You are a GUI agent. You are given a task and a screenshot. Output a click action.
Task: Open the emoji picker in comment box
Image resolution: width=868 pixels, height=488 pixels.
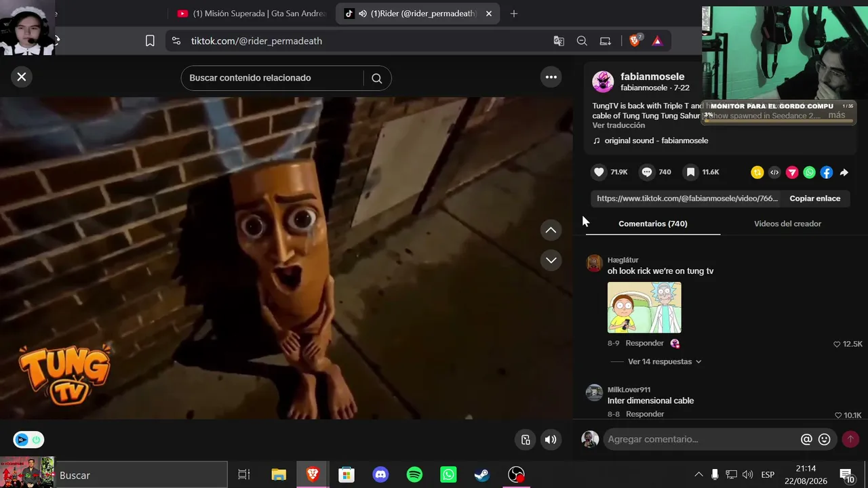point(825,439)
